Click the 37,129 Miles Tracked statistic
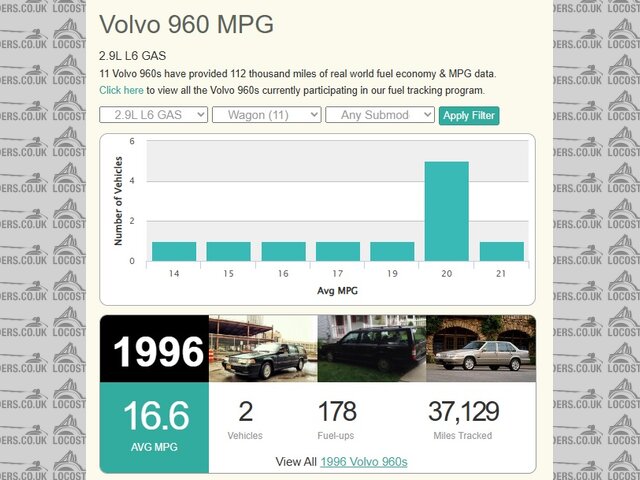This screenshot has width=640, height=480. (x=463, y=418)
